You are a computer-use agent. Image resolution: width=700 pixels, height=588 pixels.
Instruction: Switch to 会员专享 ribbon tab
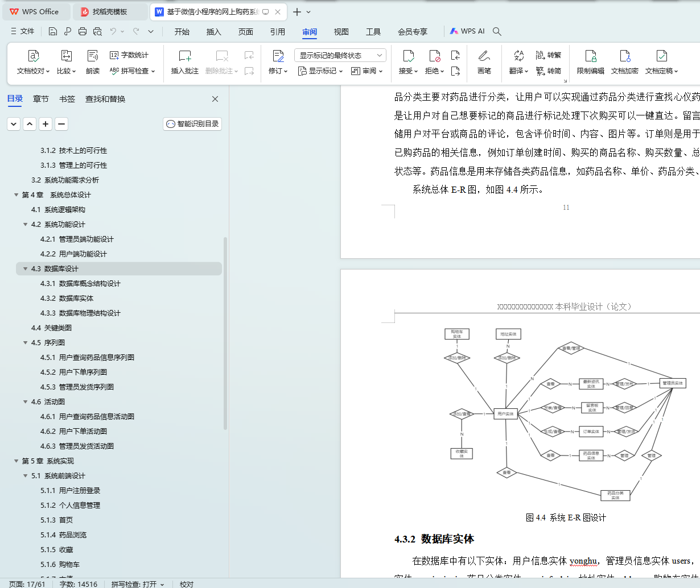tap(413, 32)
